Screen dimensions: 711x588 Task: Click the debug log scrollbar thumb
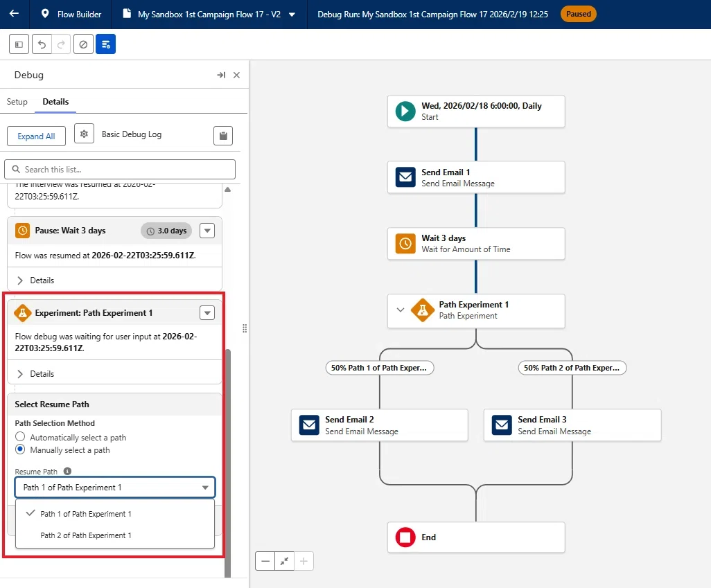point(227,463)
